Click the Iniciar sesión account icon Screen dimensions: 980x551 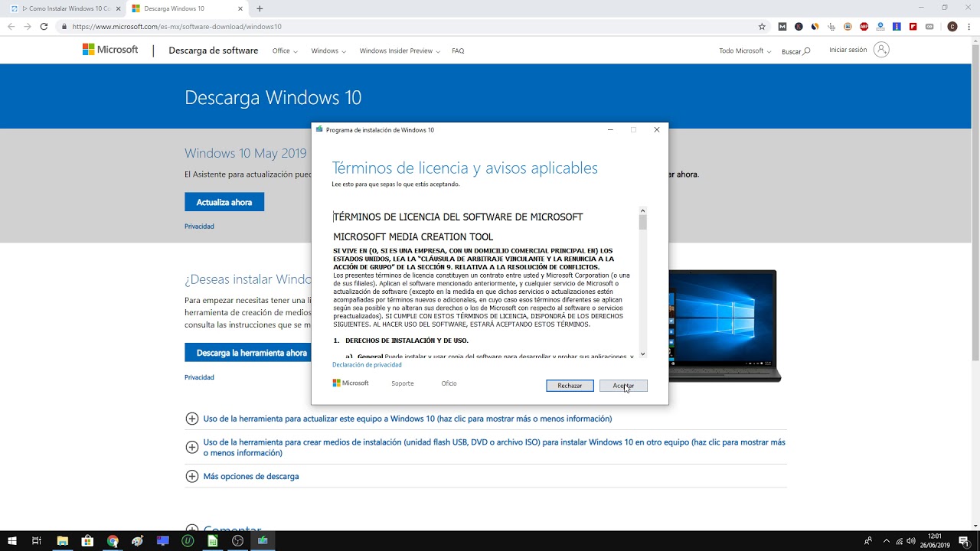882,50
